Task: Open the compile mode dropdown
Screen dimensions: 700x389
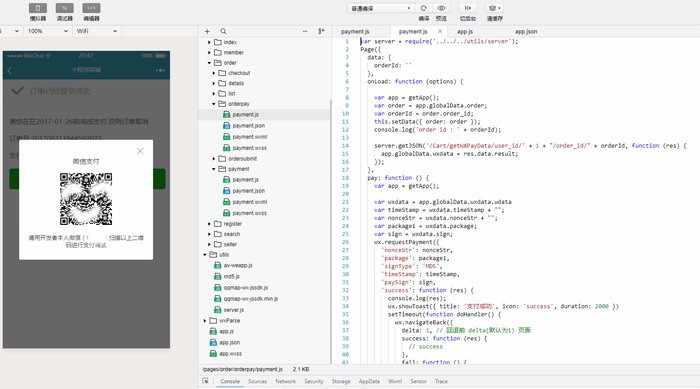Action: pos(380,8)
